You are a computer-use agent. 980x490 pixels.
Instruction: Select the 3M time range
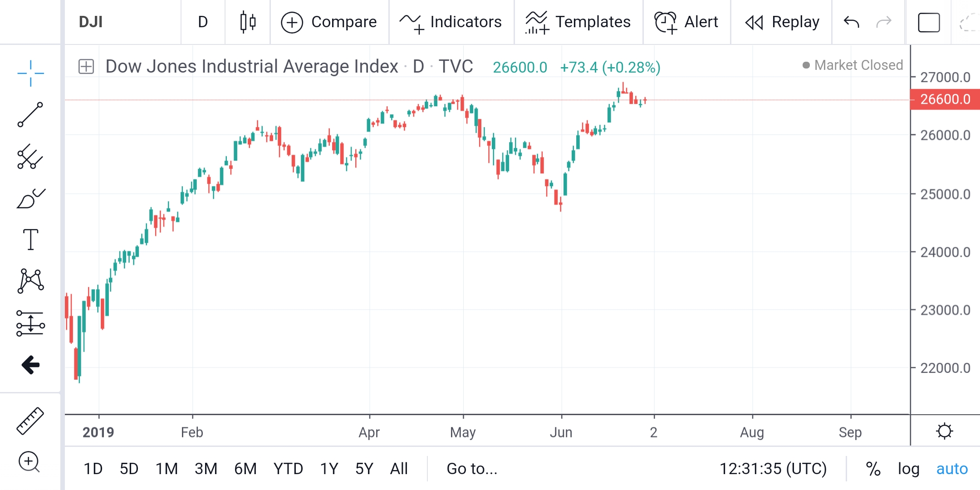206,469
